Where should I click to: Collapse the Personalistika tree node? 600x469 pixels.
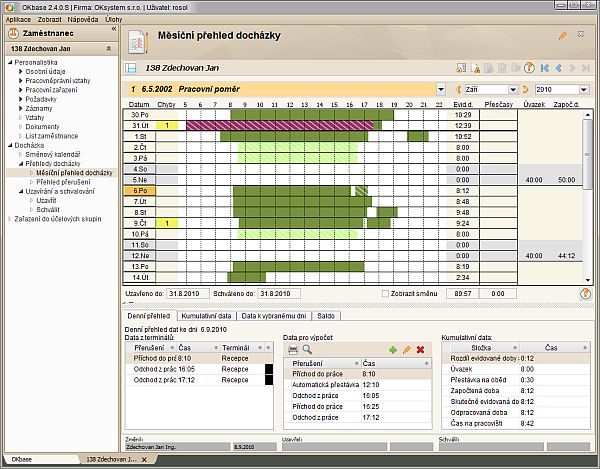tap(10, 62)
